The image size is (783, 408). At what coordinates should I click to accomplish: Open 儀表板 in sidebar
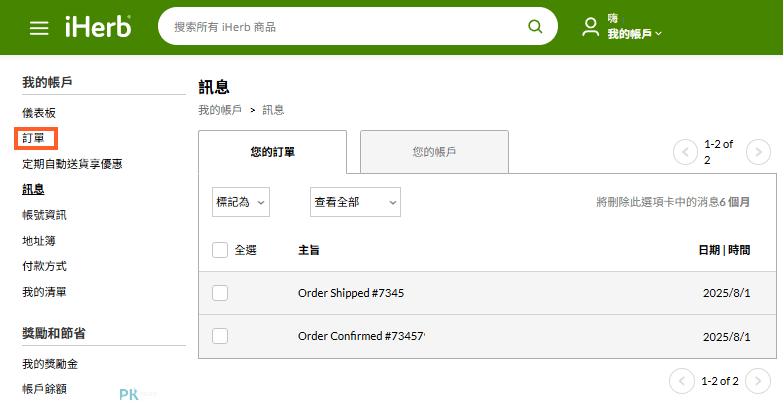click(x=39, y=113)
